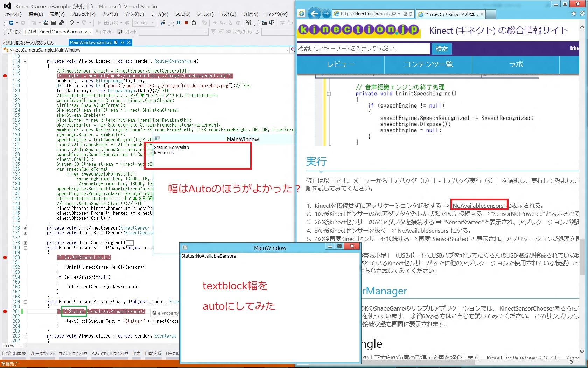Viewport: 588px width, 368px height.
Task: Open the ラボ navigation item
Action: tap(516, 64)
